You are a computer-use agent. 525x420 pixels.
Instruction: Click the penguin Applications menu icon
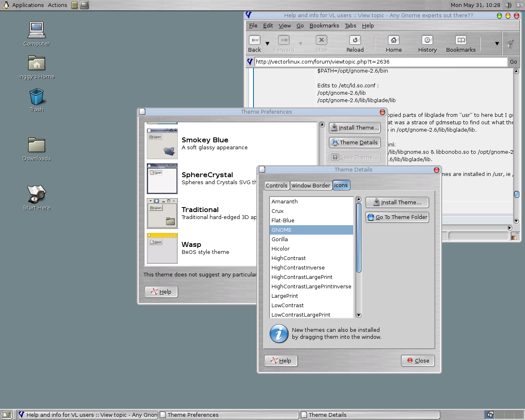click(6, 5)
